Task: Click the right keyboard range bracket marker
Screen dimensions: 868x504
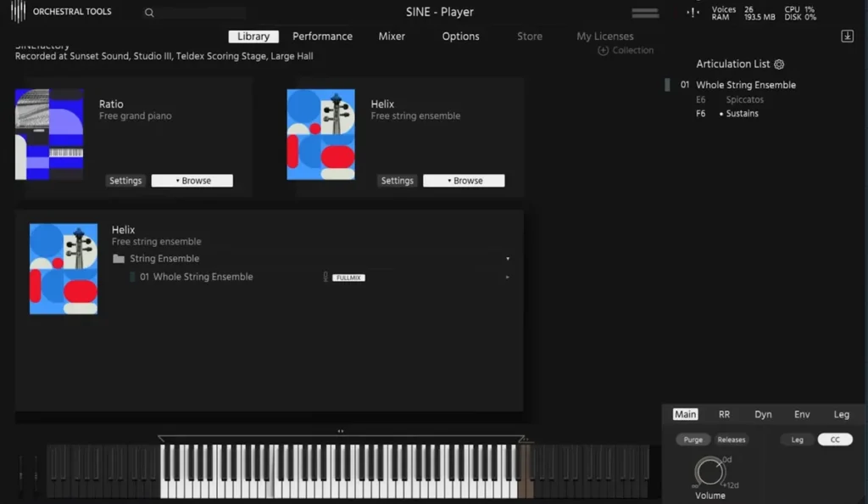Action: (x=522, y=439)
